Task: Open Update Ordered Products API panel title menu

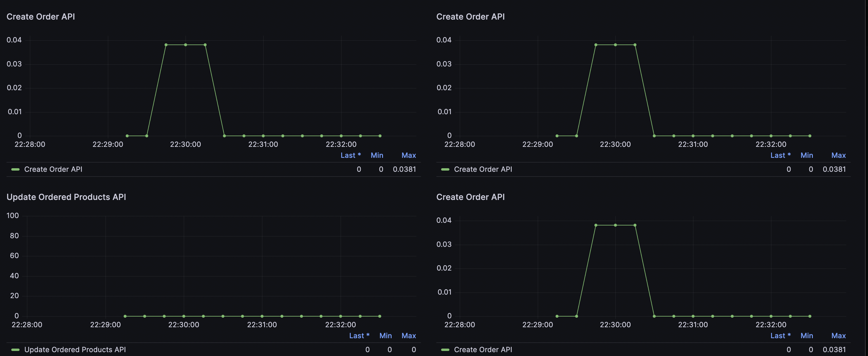Action: [66, 197]
